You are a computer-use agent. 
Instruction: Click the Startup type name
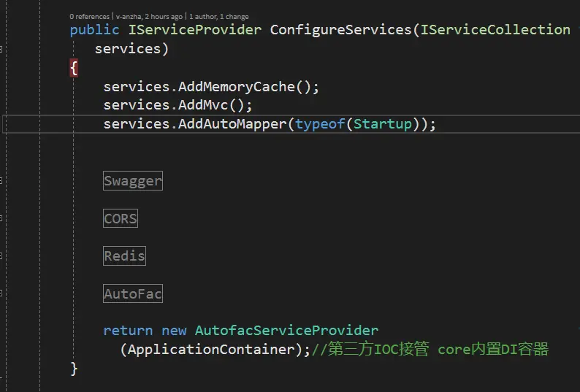[383, 124]
